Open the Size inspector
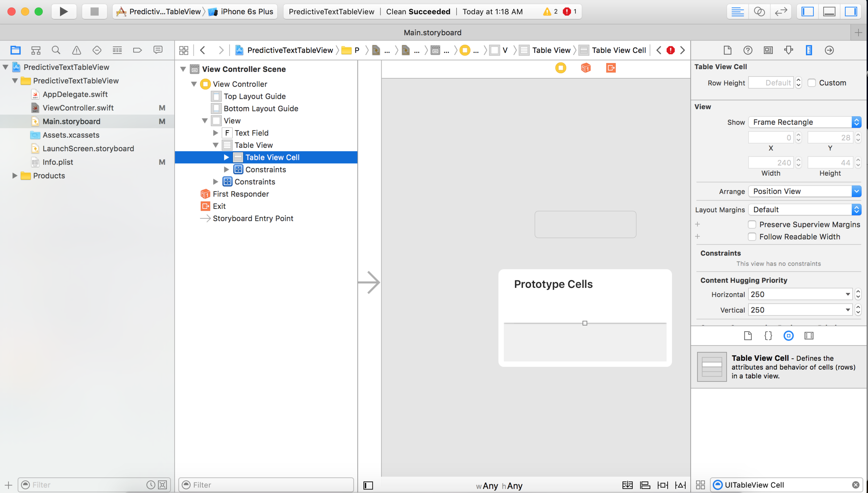Viewport: 868px width, 493px height. [809, 50]
